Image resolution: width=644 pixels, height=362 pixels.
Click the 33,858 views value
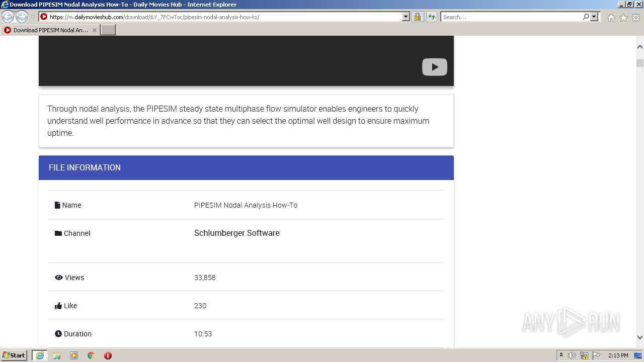205,278
